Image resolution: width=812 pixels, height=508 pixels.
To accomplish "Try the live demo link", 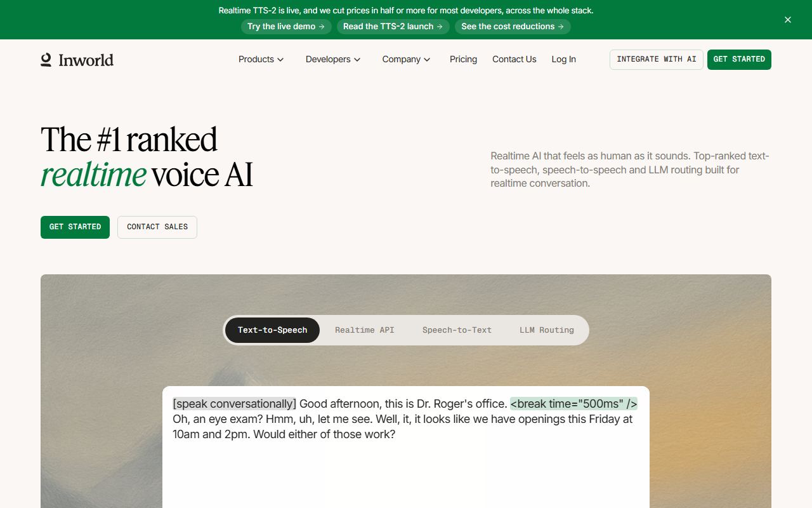I will coord(286,27).
